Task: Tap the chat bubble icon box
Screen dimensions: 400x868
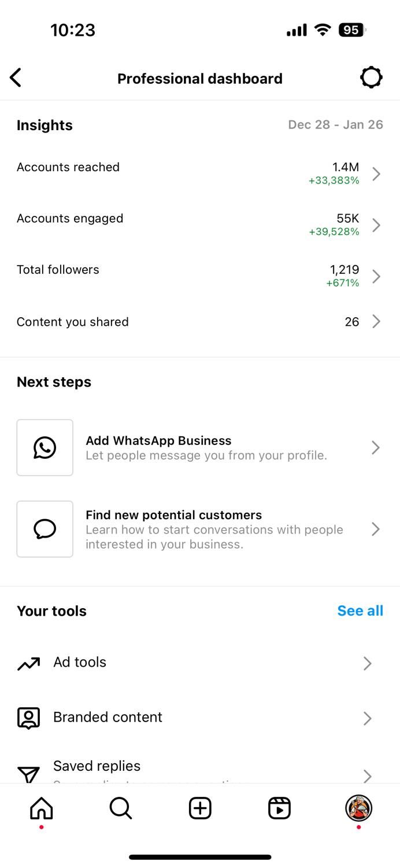Action: coord(45,529)
